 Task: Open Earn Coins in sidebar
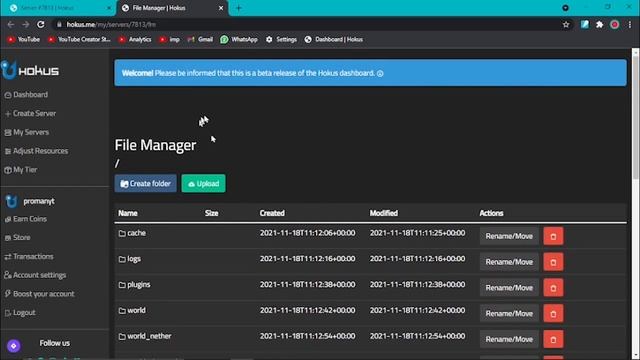pyautogui.click(x=26, y=219)
